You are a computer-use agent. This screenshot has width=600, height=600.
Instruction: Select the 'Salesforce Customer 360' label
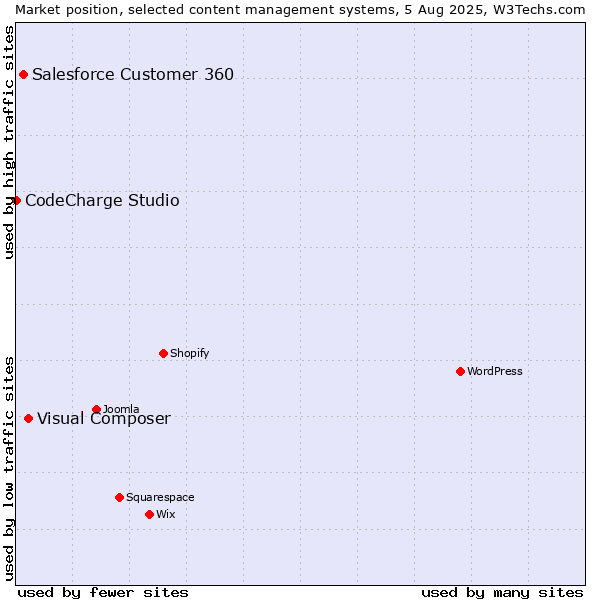tap(133, 75)
